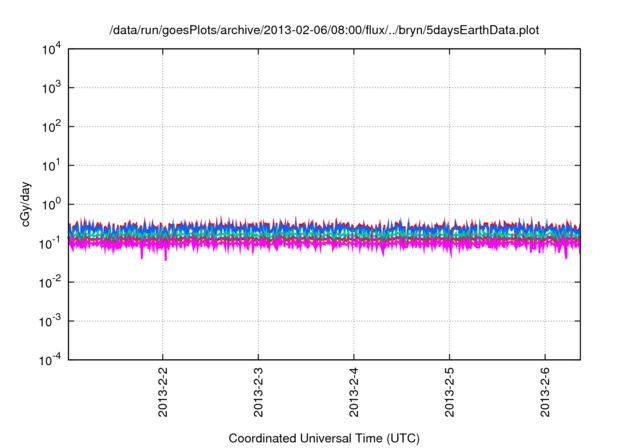This screenshot has height=448, width=640.
Task: Click the 10^4 y-axis tick label
Action: [x=52, y=50]
